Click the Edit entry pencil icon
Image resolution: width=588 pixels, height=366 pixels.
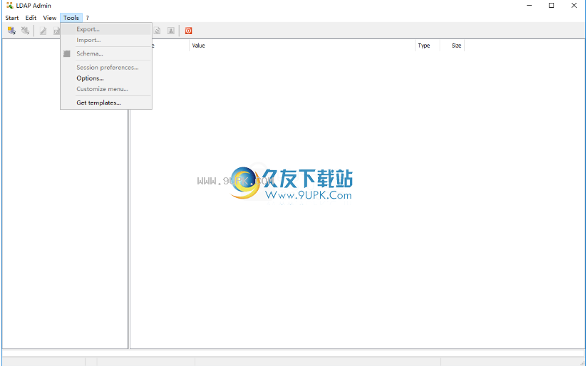tap(43, 31)
